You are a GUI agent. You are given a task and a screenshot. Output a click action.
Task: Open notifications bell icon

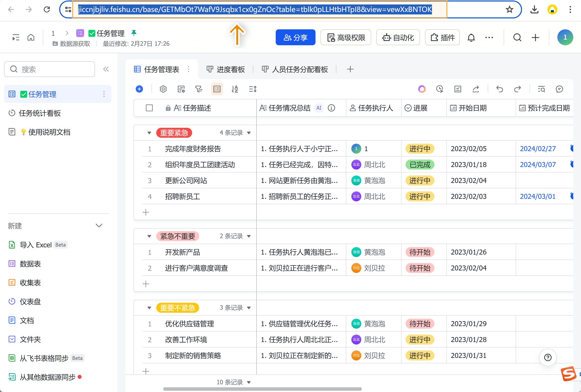pos(471,38)
